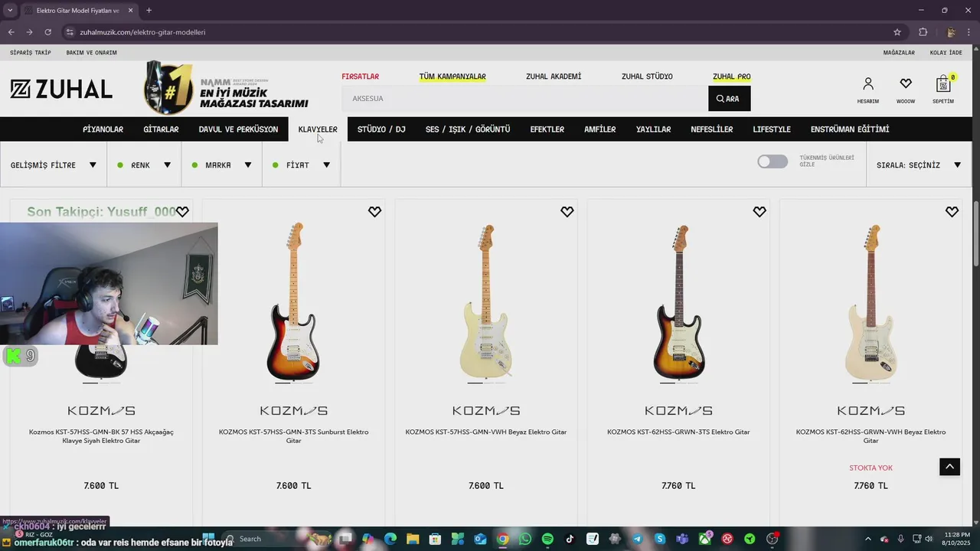This screenshot has width=980, height=551.
Task: Favorite the KOZMOS KST-62HSS-GRWN-3TS guitar
Action: (759, 211)
